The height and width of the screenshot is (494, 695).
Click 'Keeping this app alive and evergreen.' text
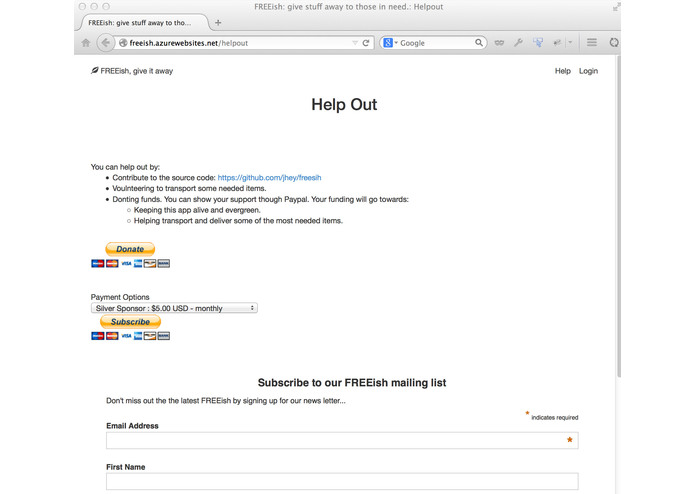pos(197,210)
